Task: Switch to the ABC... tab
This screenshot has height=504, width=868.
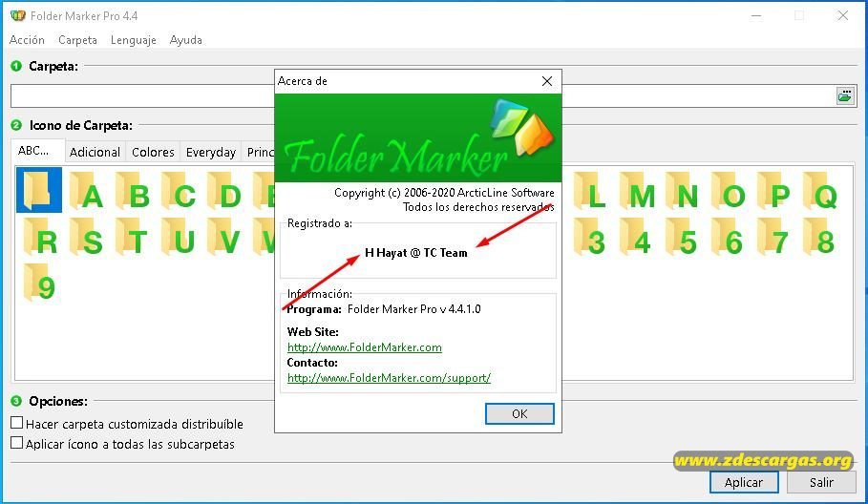Action: tap(36, 151)
